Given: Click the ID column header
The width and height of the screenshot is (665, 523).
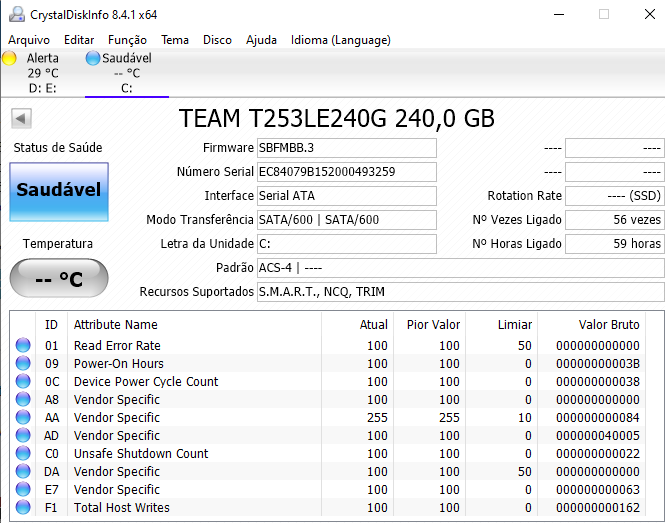Looking at the screenshot, I should click(51, 325).
